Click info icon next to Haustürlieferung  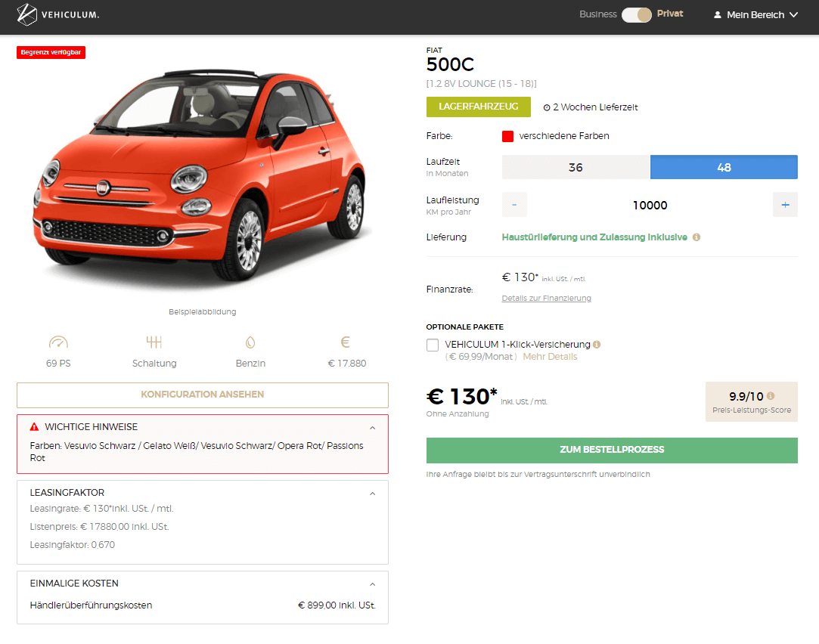pyautogui.click(x=696, y=237)
